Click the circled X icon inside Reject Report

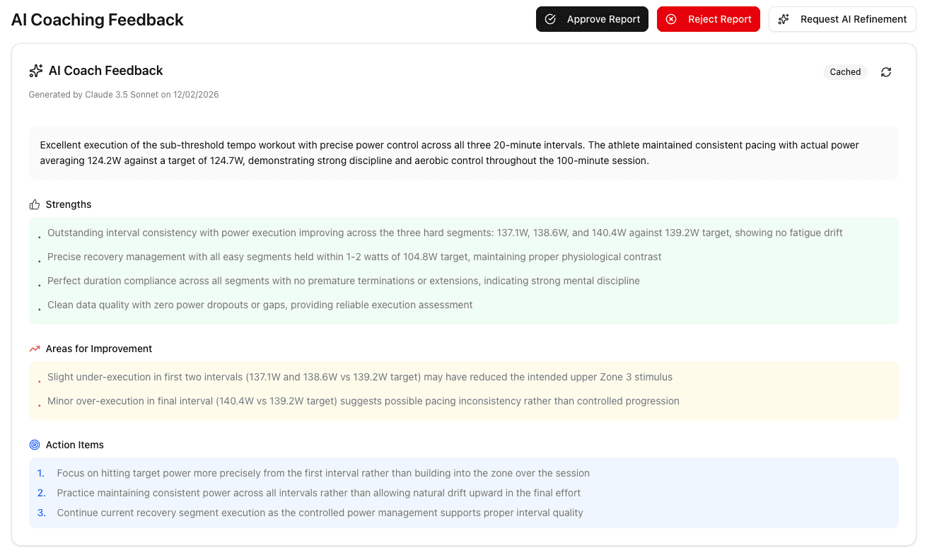(x=670, y=19)
